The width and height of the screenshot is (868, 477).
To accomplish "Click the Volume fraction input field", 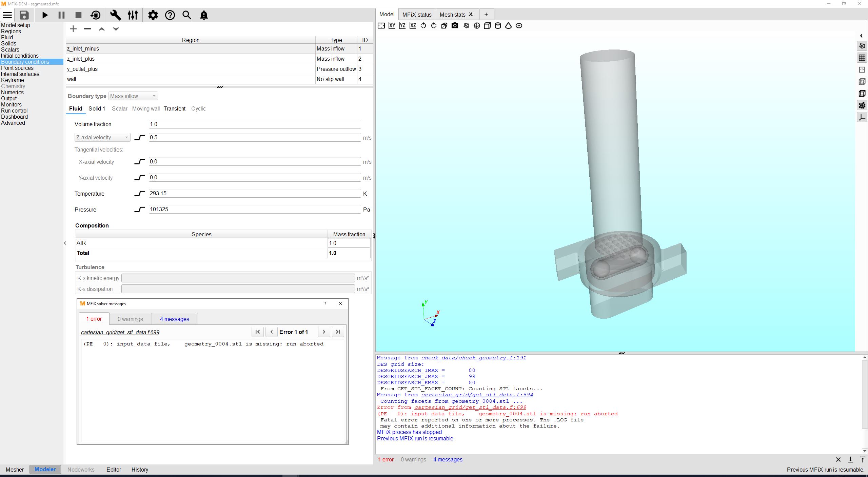I will pos(254,124).
